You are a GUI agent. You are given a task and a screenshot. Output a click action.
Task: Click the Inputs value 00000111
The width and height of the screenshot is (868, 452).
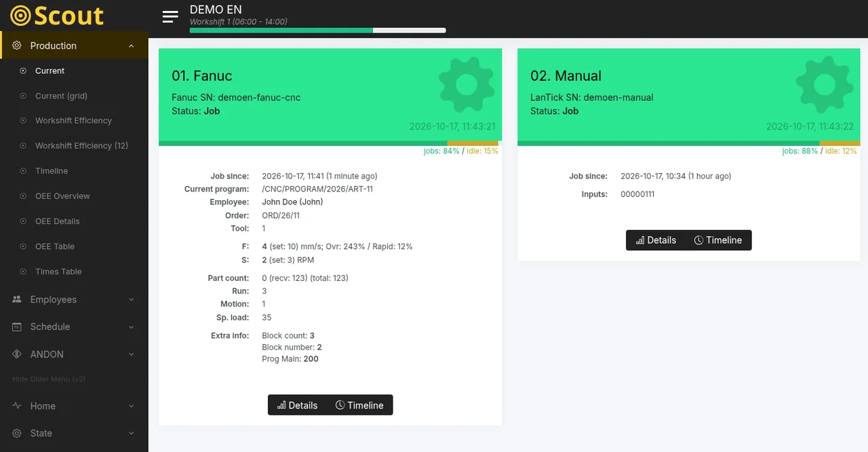637,194
